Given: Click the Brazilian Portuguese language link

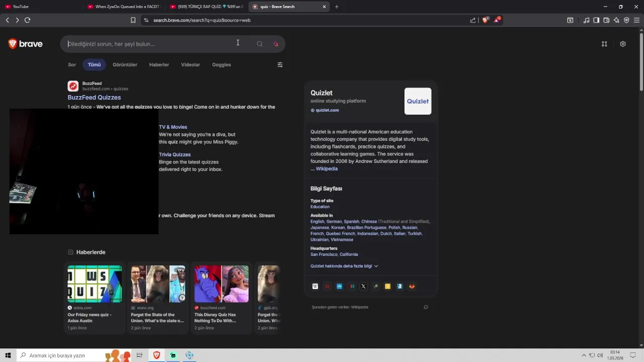Looking at the screenshot, I should pyautogui.click(x=367, y=227).
